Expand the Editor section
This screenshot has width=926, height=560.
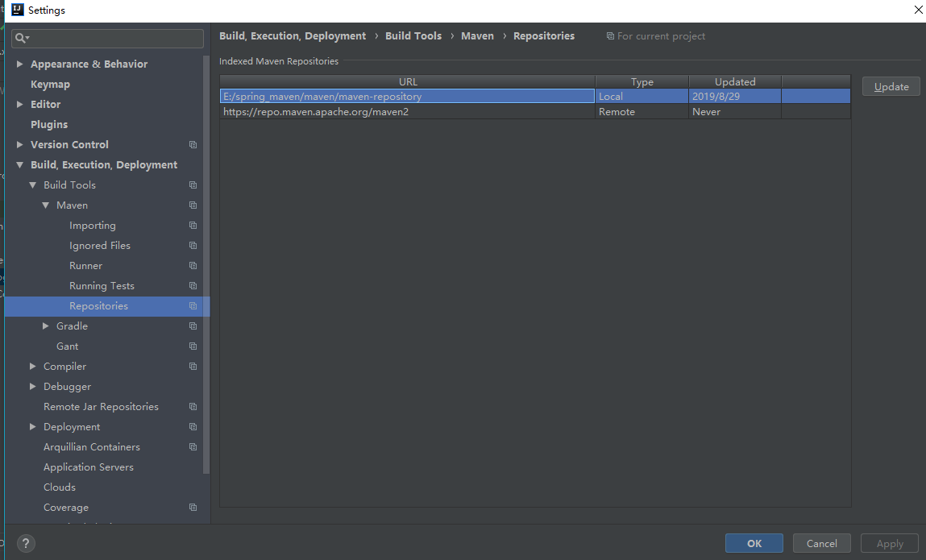(20, 104)
